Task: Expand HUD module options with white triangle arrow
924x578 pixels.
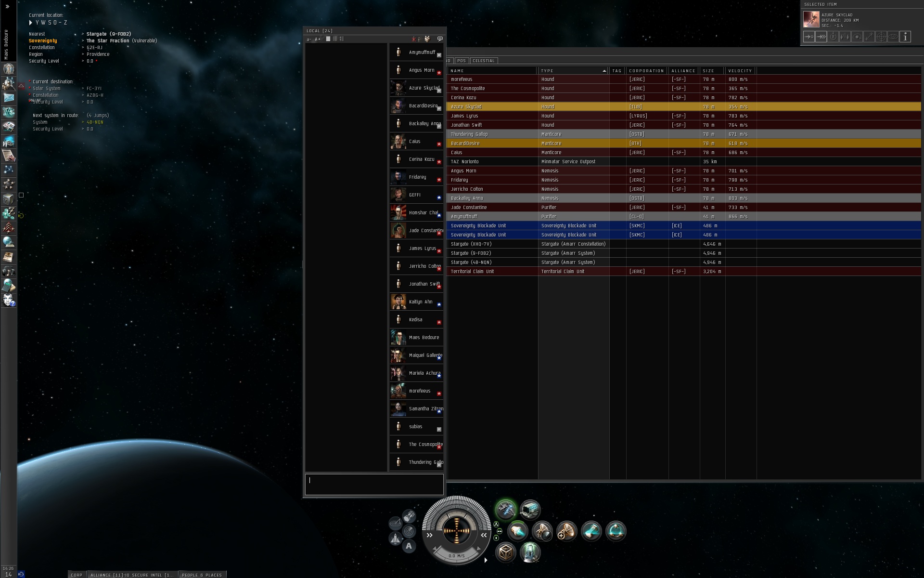Action: point(486,560)
